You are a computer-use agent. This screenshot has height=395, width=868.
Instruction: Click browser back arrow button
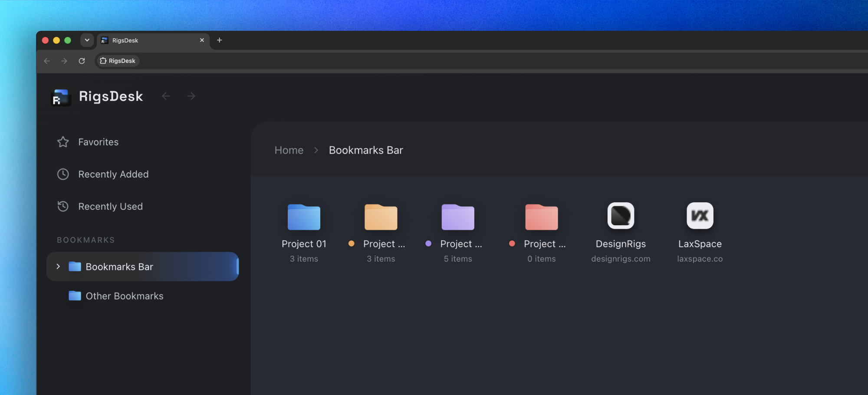click(47, 61)
